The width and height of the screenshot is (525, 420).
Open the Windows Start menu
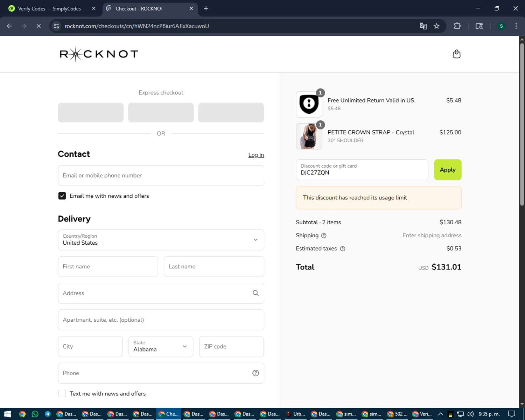click(x=7, y=414)
